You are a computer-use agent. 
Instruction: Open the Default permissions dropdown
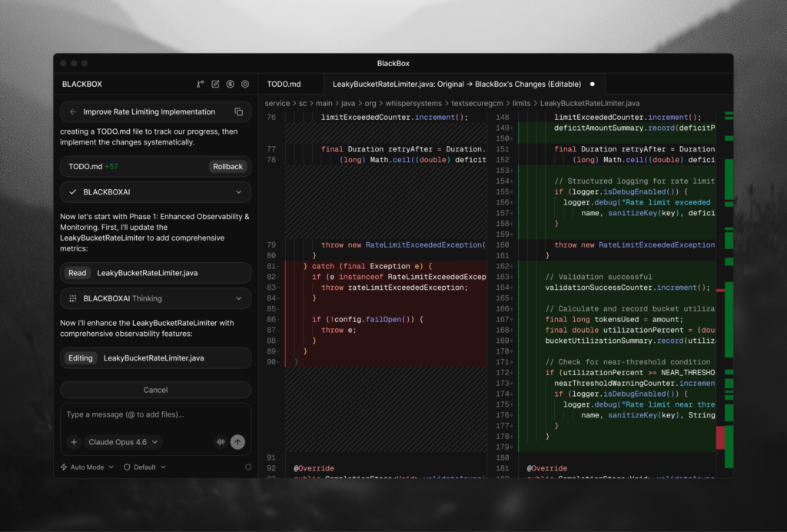point(144,467)
